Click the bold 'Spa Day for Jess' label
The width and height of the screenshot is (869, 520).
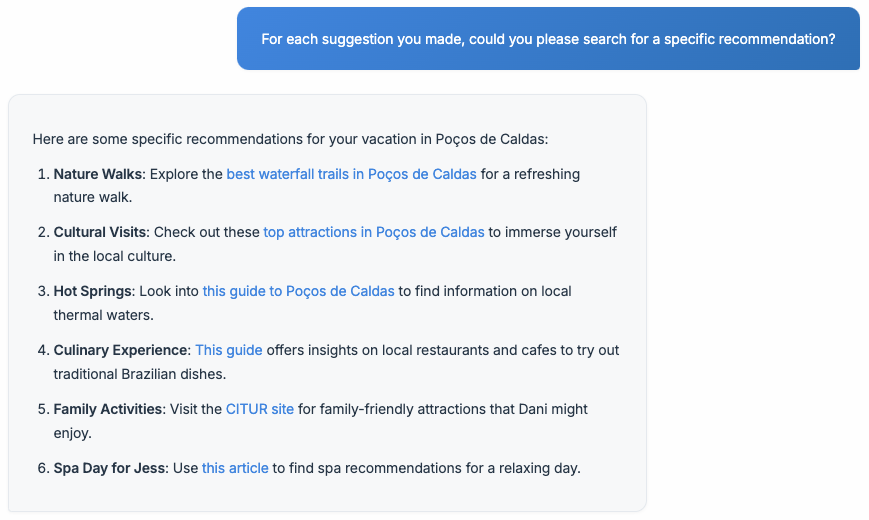click(109, 468)
